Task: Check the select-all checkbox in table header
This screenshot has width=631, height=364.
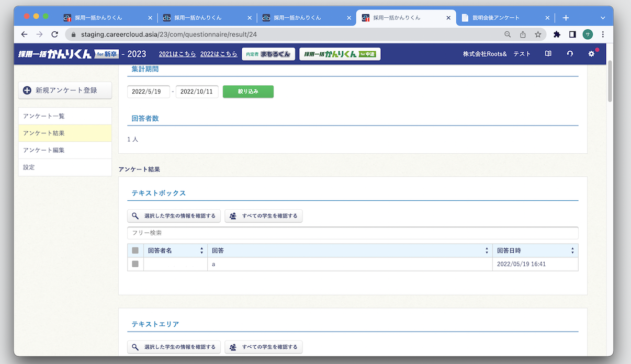Action: pos(136,251)
